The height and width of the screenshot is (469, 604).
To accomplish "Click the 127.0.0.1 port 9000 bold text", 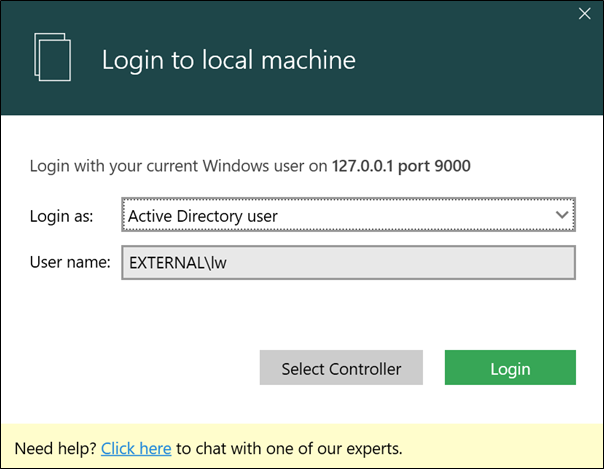I will point(401,166).
